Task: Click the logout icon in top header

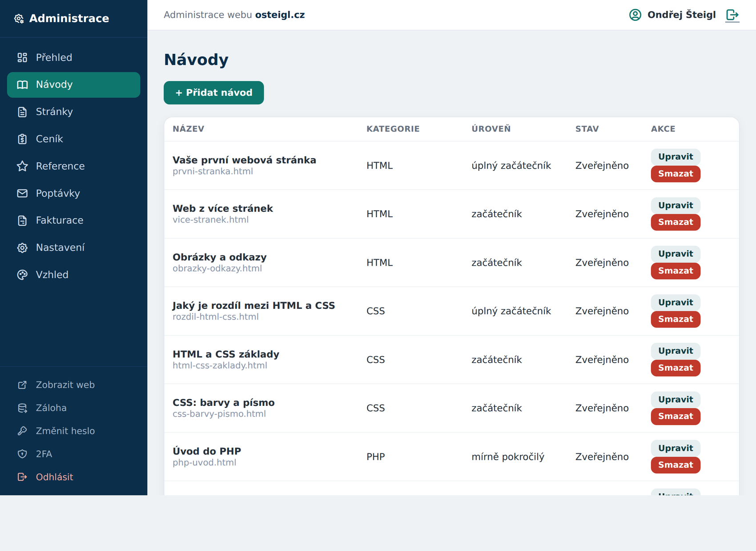Action: click(732, 15)
